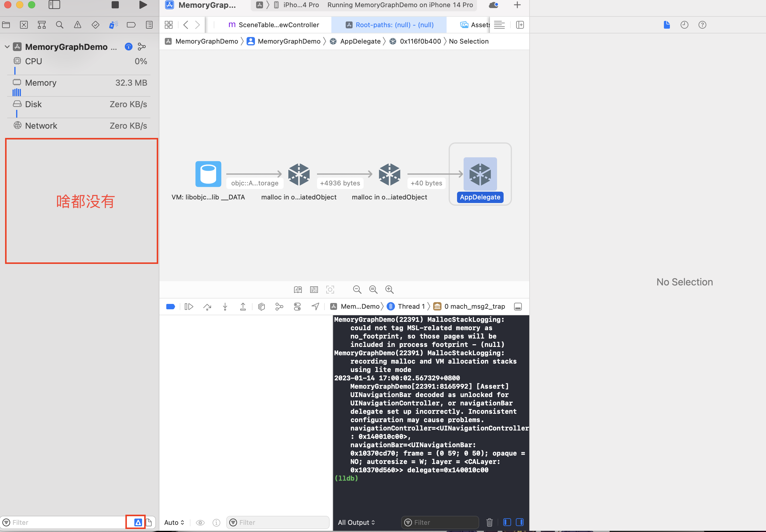Toggle the console pane button
Screen dimensions: 766x532
point(519,522)
